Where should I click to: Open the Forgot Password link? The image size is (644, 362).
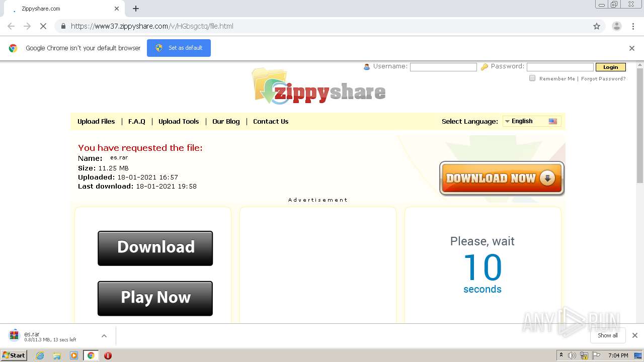coord(603,78)
